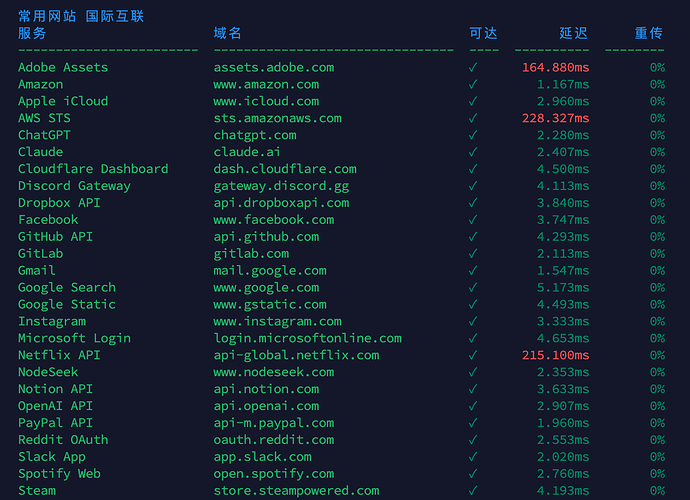Click the 'Instagram' service name

point(52,322)
